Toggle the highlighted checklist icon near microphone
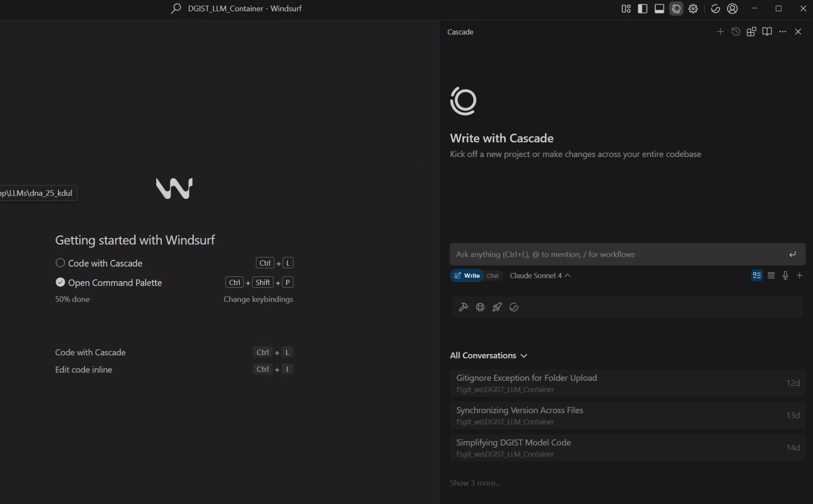This screenshot has width=813, height=504. (757, 276)
